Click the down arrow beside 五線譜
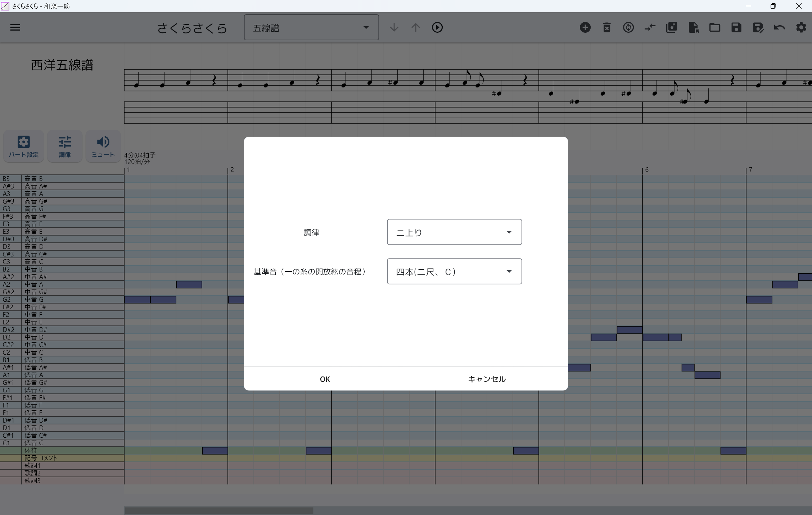This screenshot has width=812, height=515. 394,27
